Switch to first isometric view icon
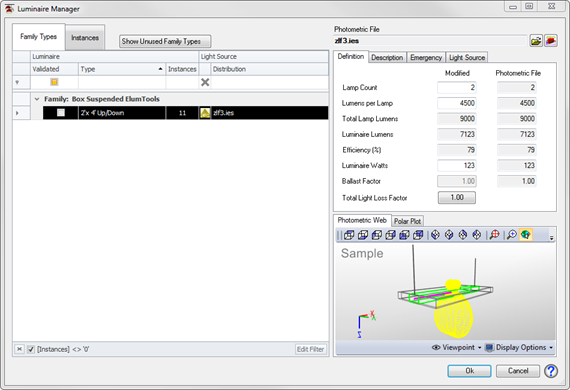 (435, 235)
